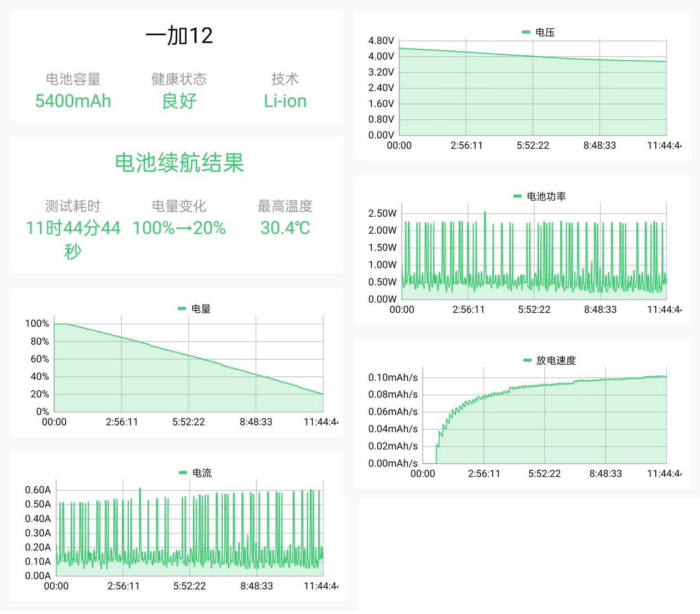Click 00:00 time label under 电池功率 chart
700x614 pixels.
pyautogui.click(x=402, y=310)
